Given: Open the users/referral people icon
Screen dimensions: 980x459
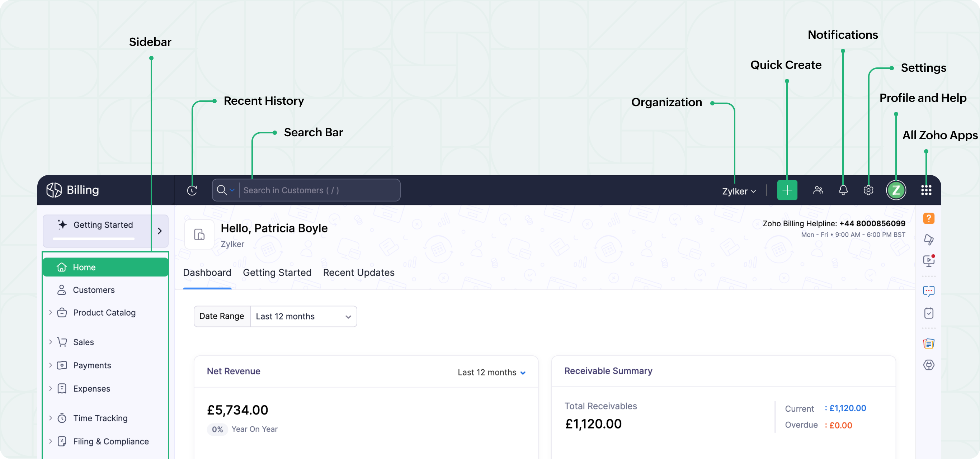Looking at the screenshot, I should (x=818, y=190).
